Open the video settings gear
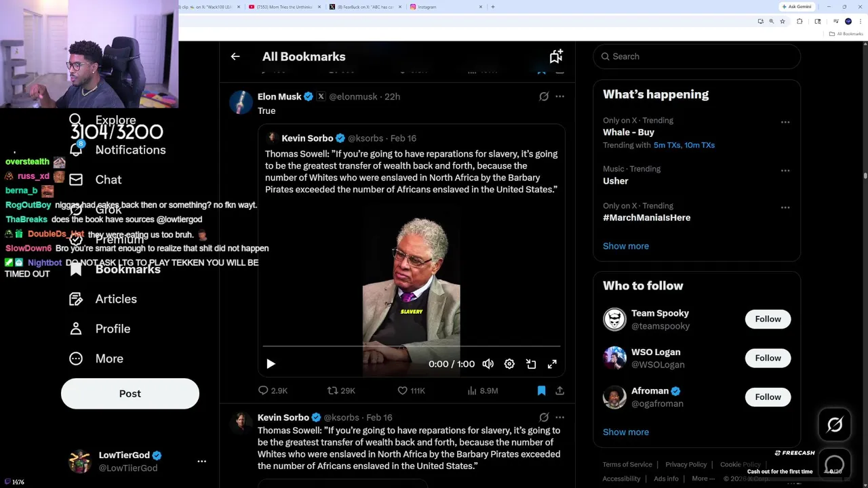 509,364
